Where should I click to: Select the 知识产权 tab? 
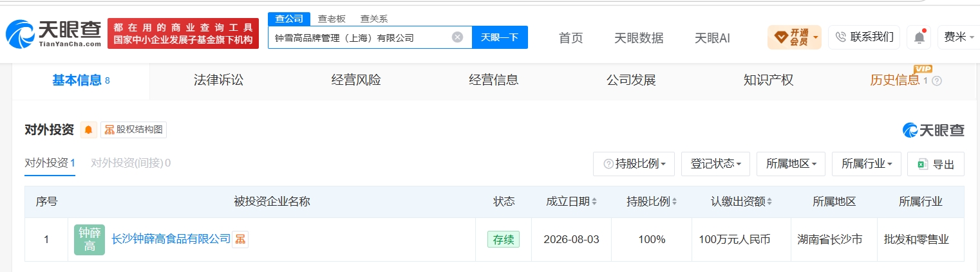pos(768,81)
